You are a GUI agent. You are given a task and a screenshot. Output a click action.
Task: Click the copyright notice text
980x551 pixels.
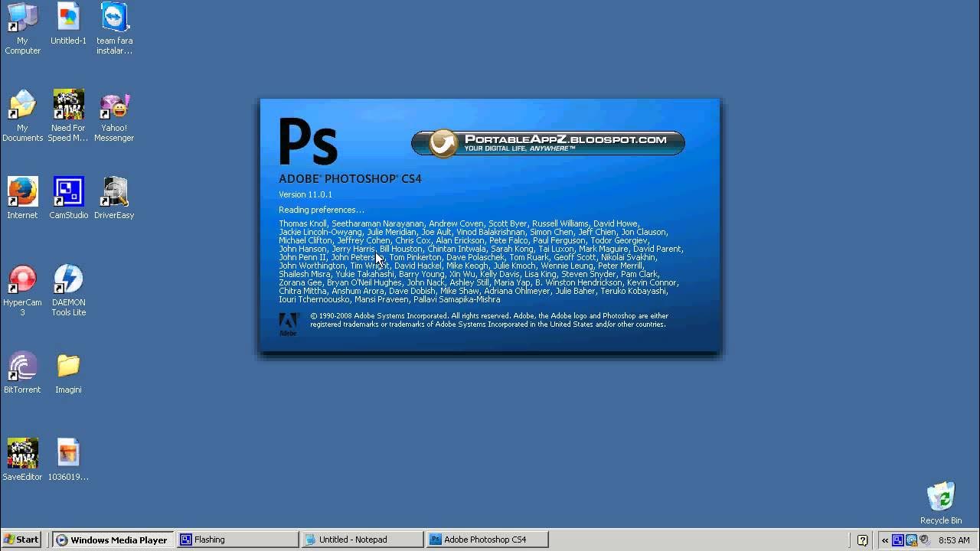pyautogui.click(x=489, y=320)
